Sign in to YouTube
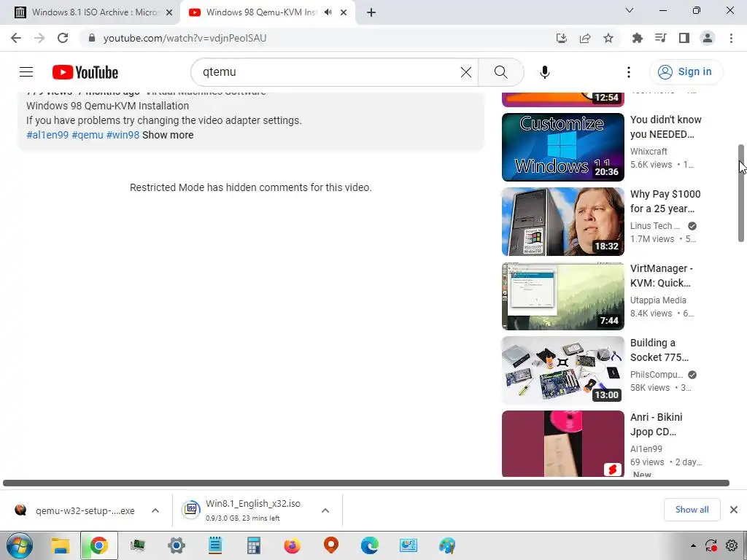This screenshot has height=560, width=747. pos(686,72)
